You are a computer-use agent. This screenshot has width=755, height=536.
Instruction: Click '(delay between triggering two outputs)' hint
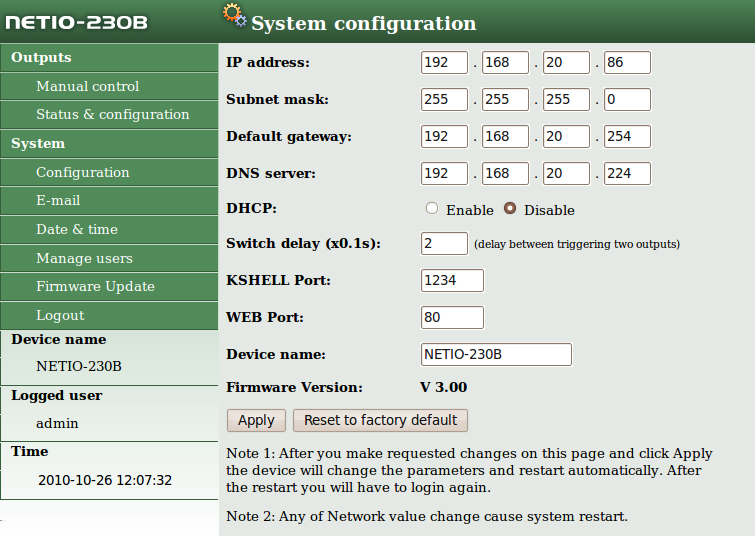577,244
